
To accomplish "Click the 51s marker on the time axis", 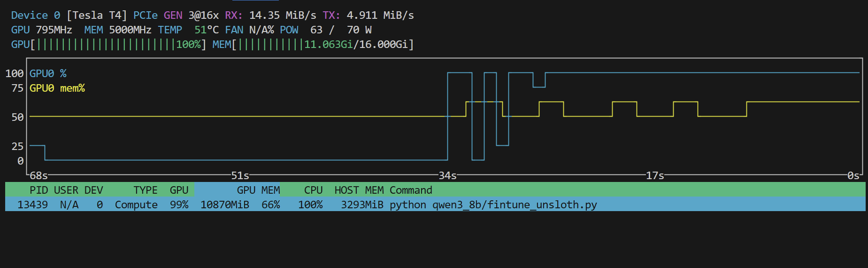I will tap(240, 175).
